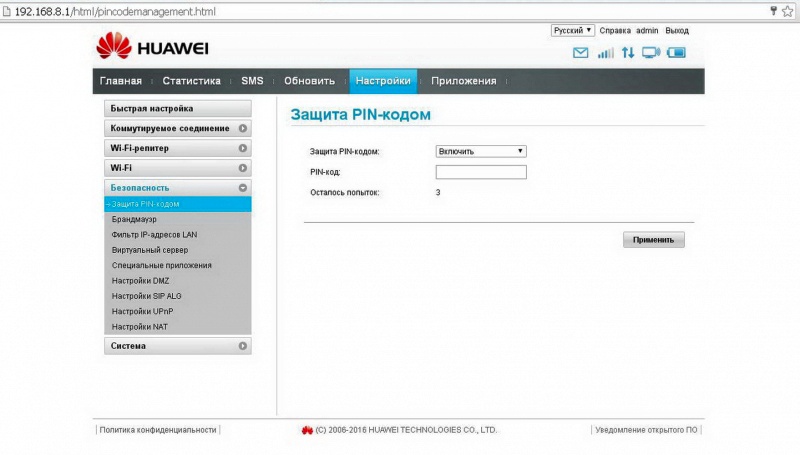The width and height of the screenshot is (800, 455).
Task: Click the browser address bar URL
Action: tap(115, 11)
